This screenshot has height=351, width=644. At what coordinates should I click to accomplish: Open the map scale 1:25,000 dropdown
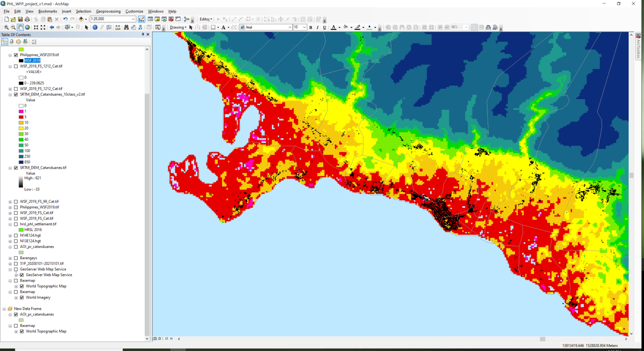134,19
